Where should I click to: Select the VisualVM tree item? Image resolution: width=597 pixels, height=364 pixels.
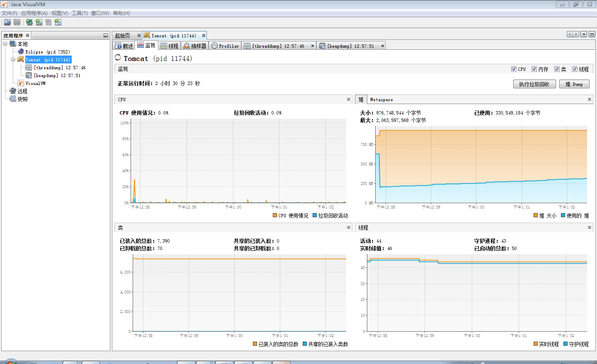tap(36, 83)
